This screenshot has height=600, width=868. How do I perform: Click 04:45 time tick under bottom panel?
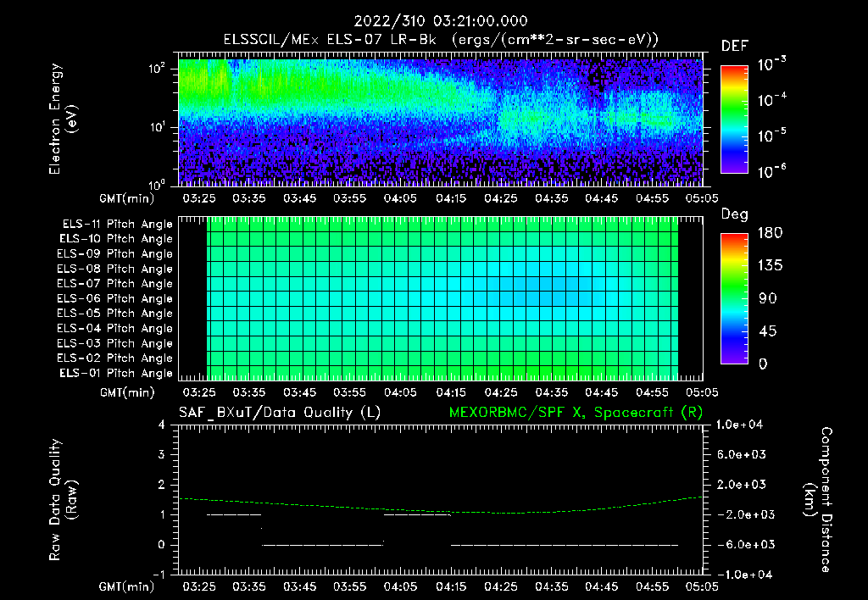tap(602, 586)
